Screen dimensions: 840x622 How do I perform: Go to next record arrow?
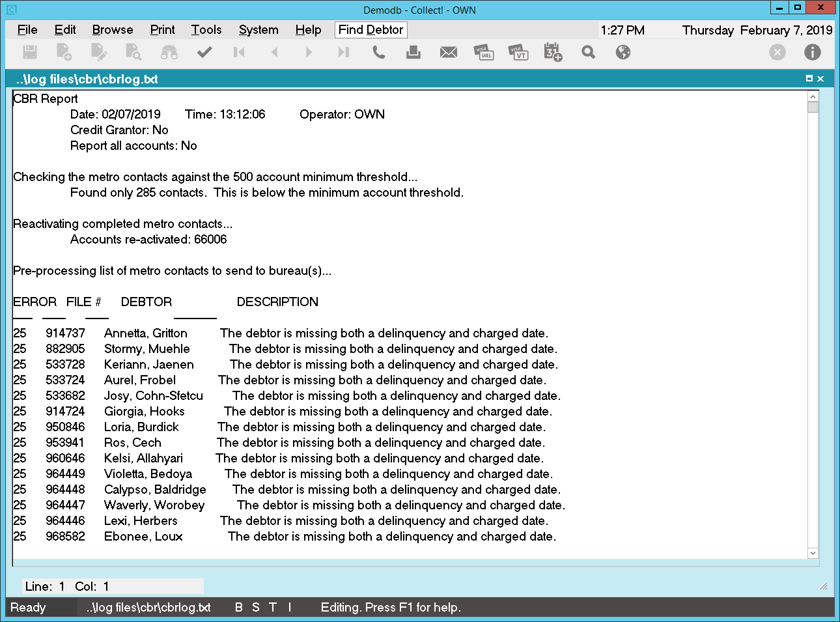pyautogui.click(x=309, y=52)
